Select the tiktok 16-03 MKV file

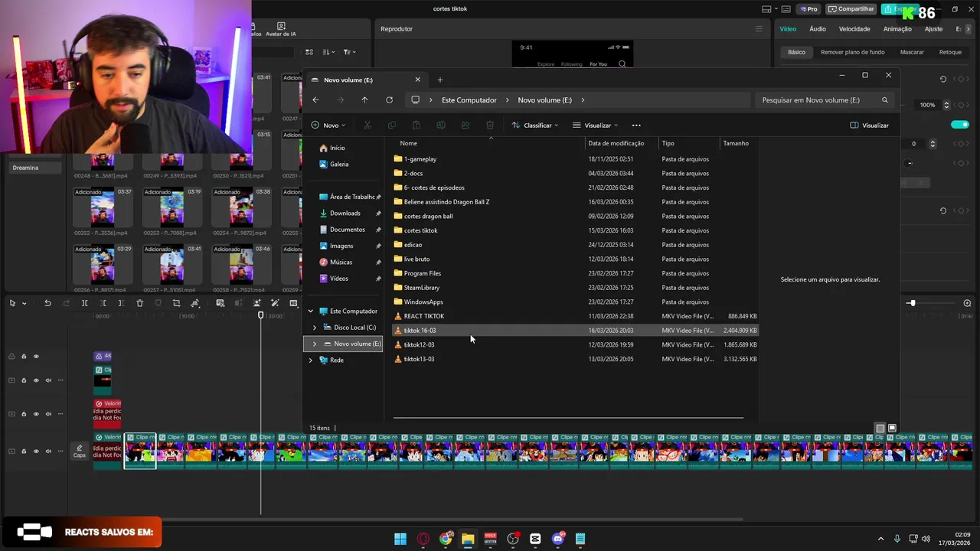click(x=575, y=330)
